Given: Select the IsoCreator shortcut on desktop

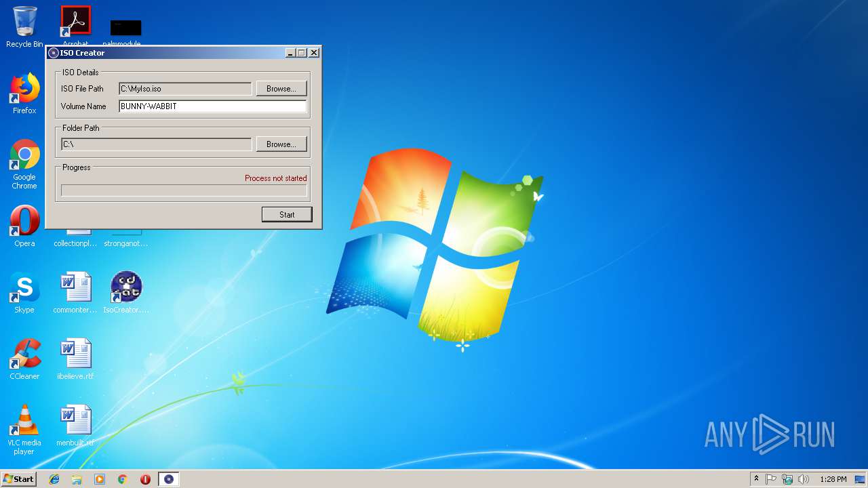Looking at the screenshot, I should coord(125,293).
